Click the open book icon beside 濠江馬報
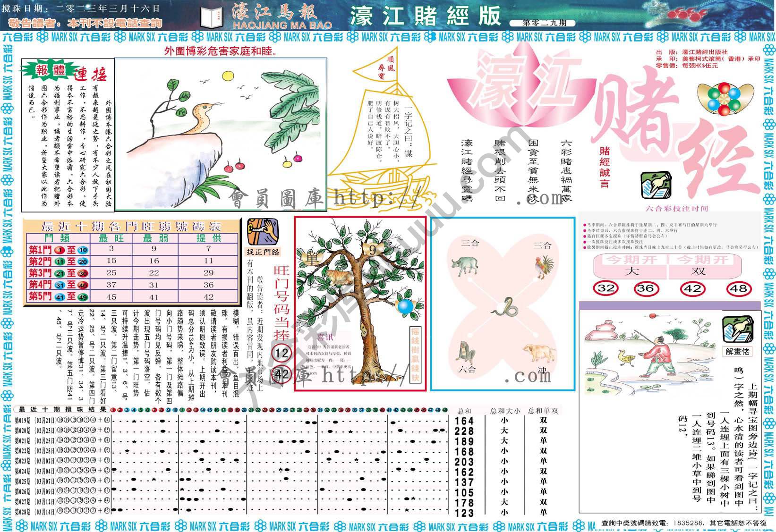 pos(211,17)
